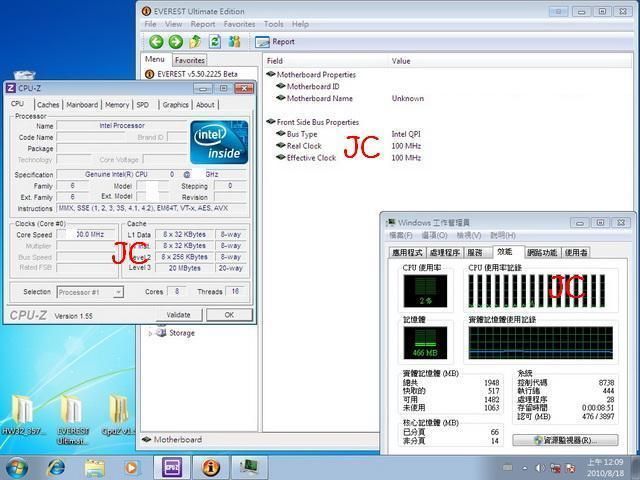Click the CPU-Z Validate button
Screen dimensions: 640x480
[178, 315]
